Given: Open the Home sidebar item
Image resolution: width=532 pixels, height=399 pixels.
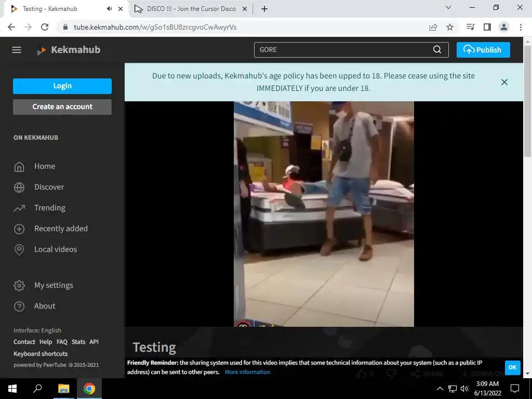Looking at the screenshot, I should 45,166.
